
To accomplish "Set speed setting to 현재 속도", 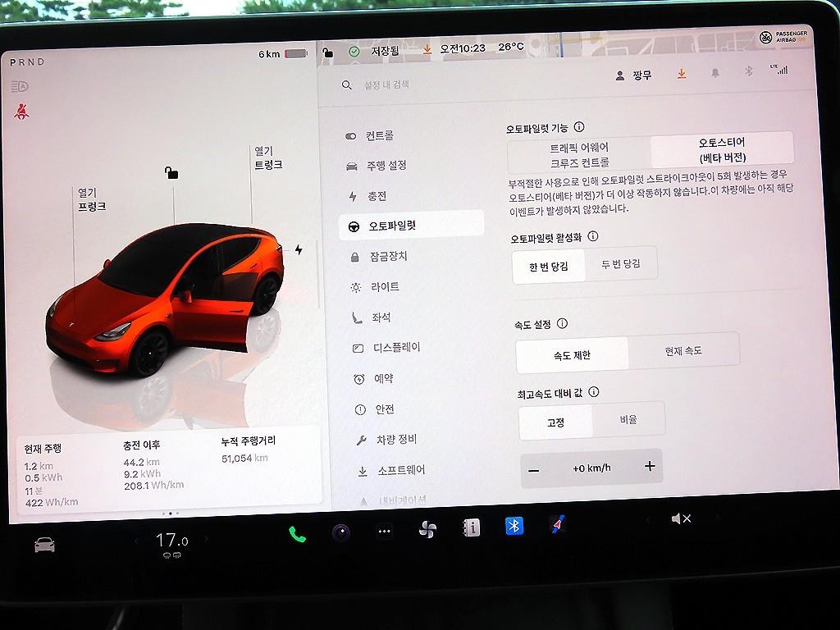I will [x=683, y=351].
